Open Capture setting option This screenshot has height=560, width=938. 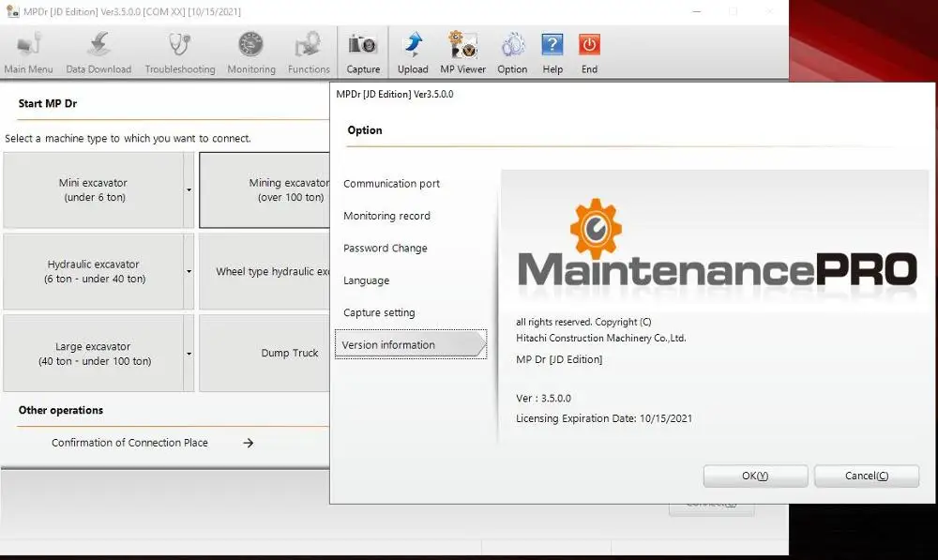[379, 312]
